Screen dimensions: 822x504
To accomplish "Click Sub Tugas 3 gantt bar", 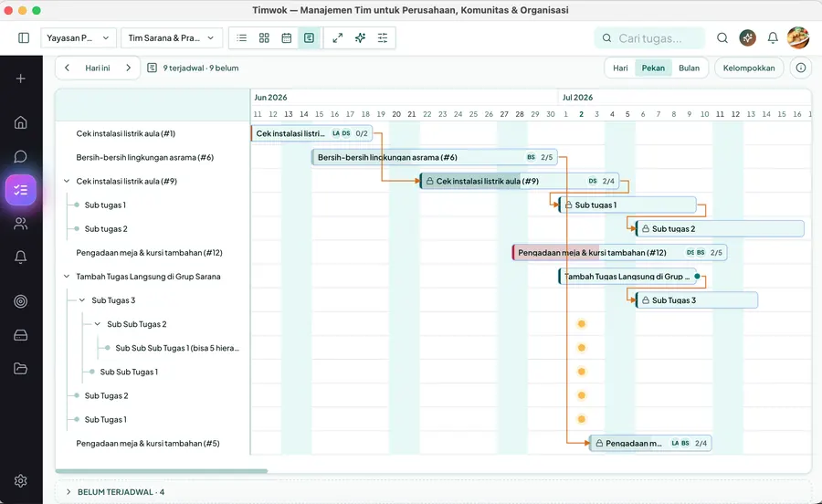I will click(697, 300).
